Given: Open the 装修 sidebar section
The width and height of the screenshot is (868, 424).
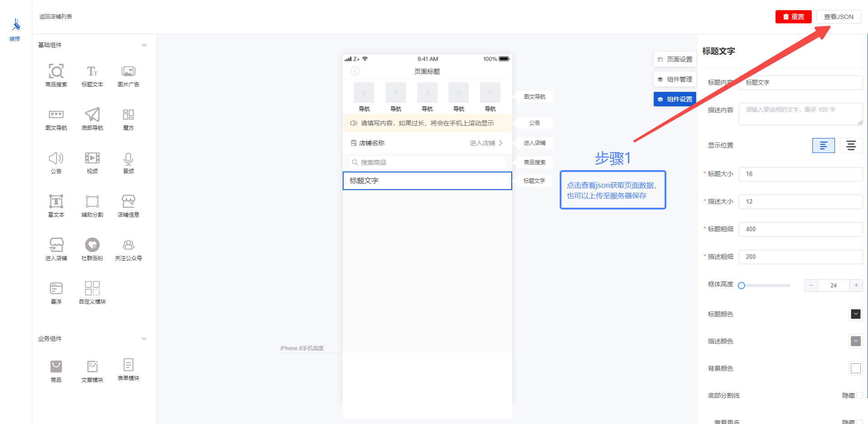Looking at the screenshot, I should tap(15, 29).
